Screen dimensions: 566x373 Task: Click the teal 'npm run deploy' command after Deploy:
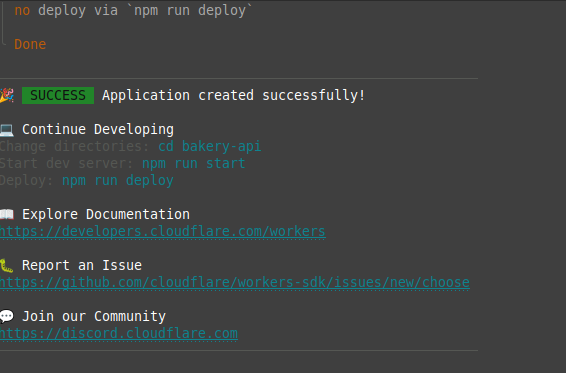[118, 180]
